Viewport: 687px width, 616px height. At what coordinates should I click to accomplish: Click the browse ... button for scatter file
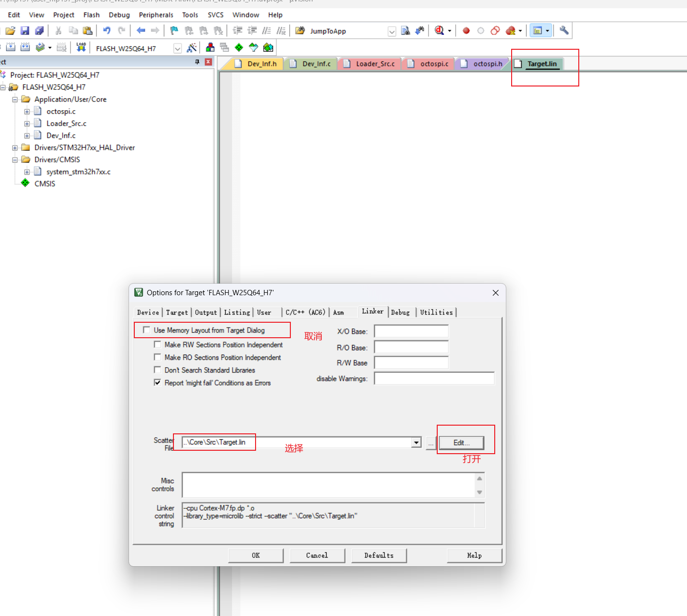pyautogui.click(x=430, y=443)
